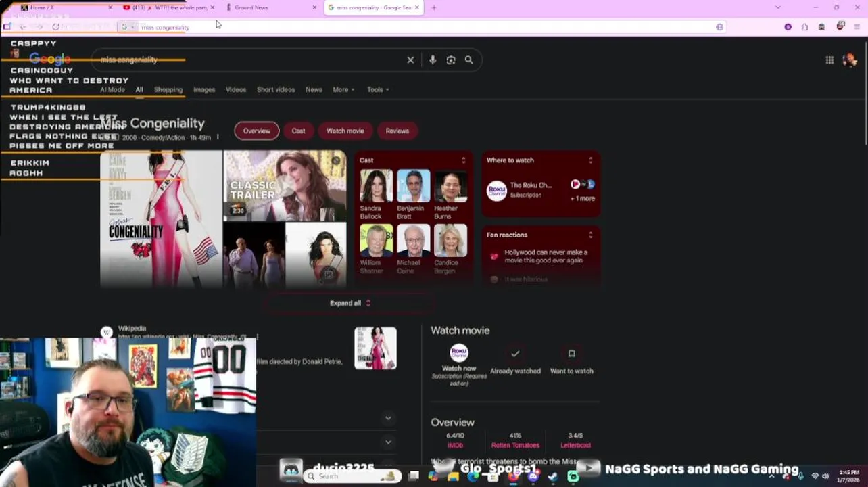Open Michael Caine cast entry
The image size is (868, 487).
(413, 250)
